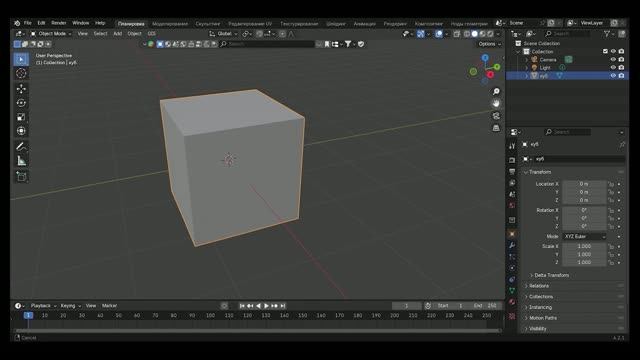Open the Tool properties tab
This screenshot has height=360, width=640.
pos(512,146)
